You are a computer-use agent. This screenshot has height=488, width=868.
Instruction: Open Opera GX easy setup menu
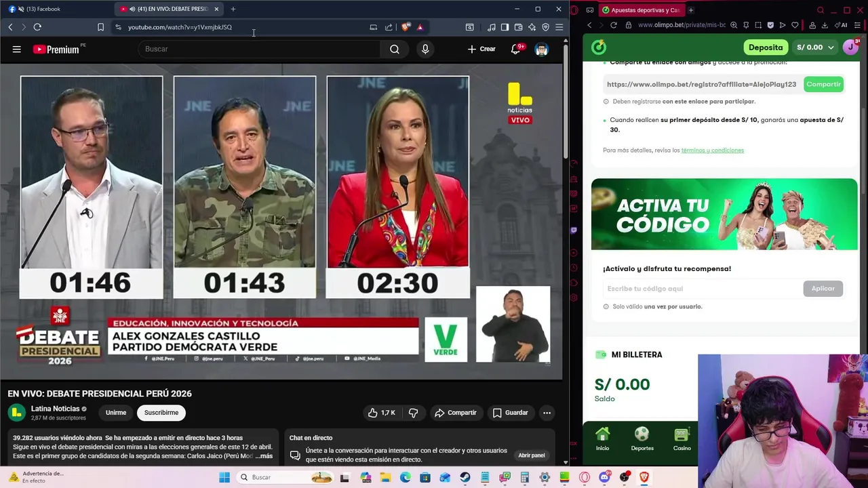pyautogui.click(x=858, y=25)
